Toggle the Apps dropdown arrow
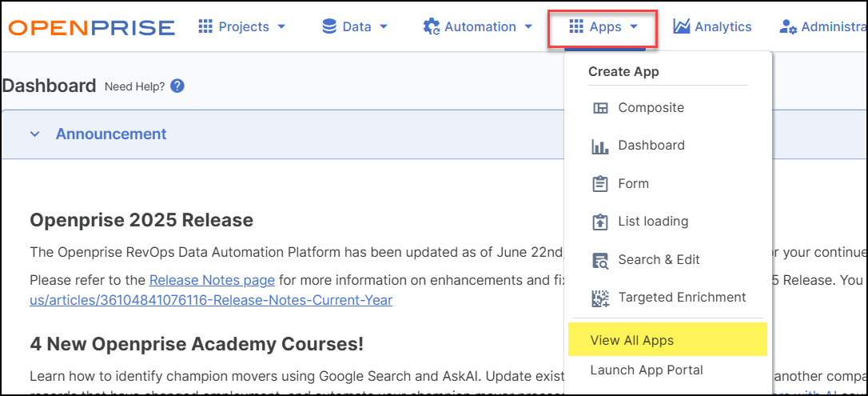 pyautogui.click(x=634, y=26)
